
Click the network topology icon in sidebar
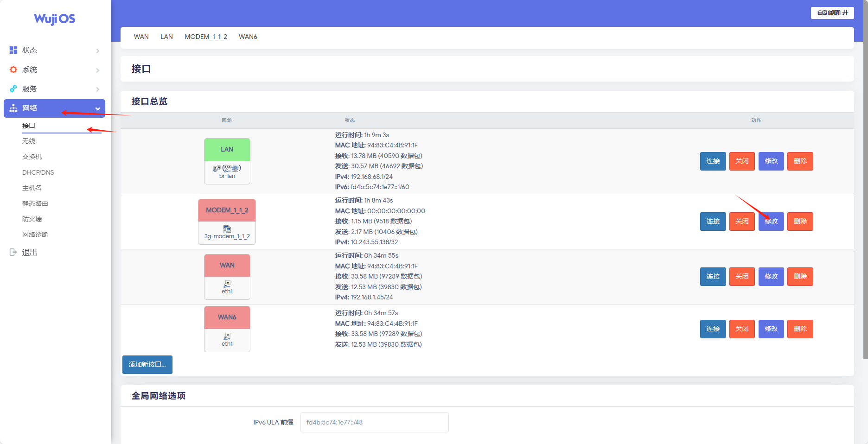click(x=13, y=108)
